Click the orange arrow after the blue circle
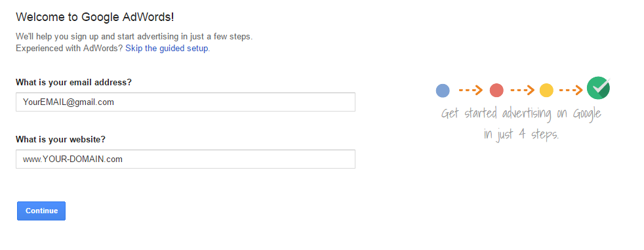 [470, 90]
